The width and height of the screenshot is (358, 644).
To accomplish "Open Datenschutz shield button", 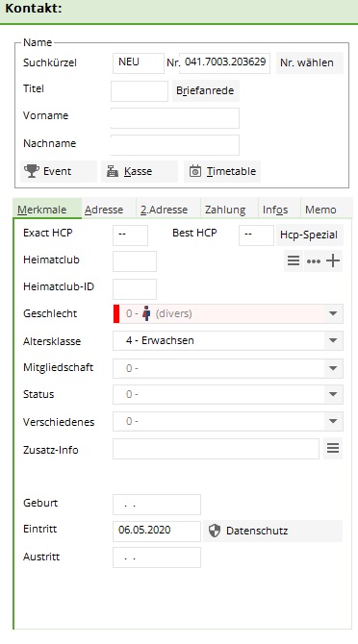I will [x=273, y=531].
